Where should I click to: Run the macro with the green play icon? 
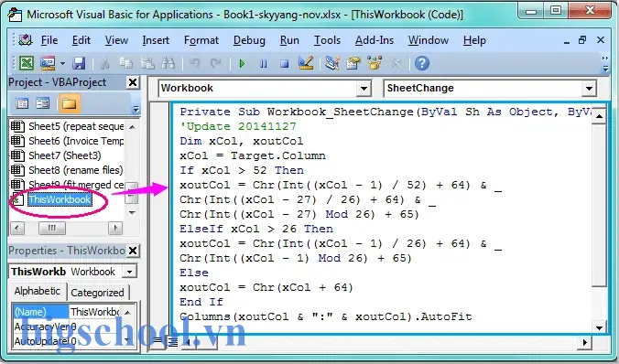(242, 63)
